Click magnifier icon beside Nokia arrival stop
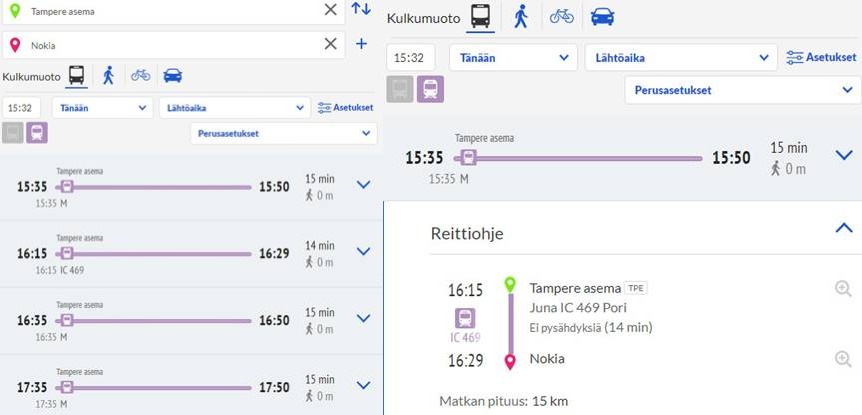862x415 pixels. [844, 359]
